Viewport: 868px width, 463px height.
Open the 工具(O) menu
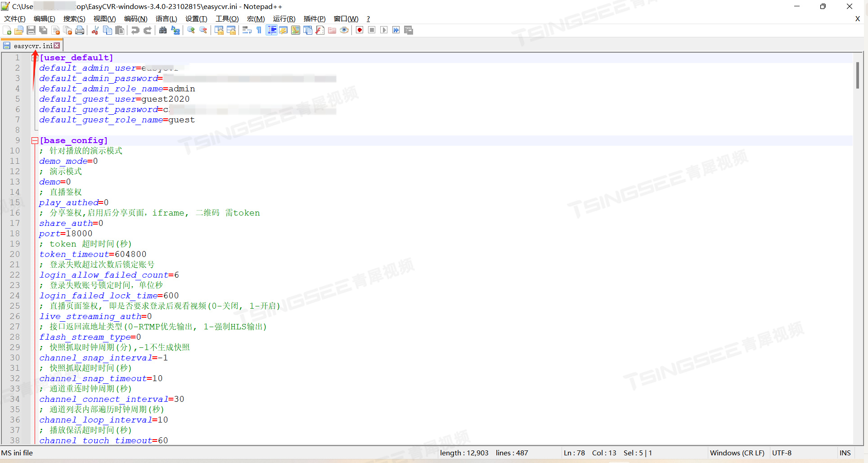(227, 18)
